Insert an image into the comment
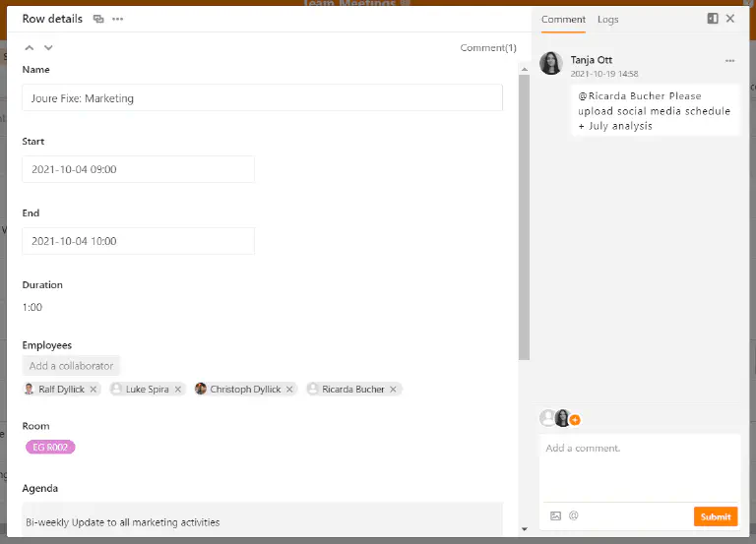Viewport: 756px width, 544px height. [555, 515]
